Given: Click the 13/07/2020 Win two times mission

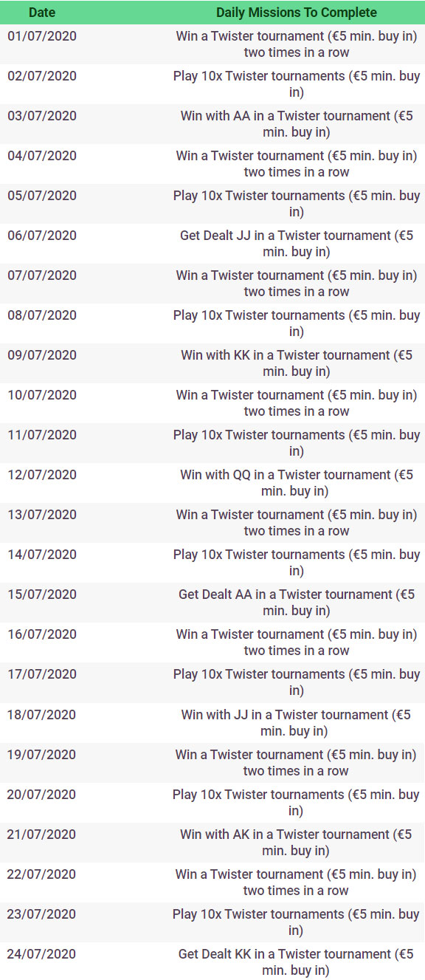Looking at the screenshot, I should (x=297, y=523).
